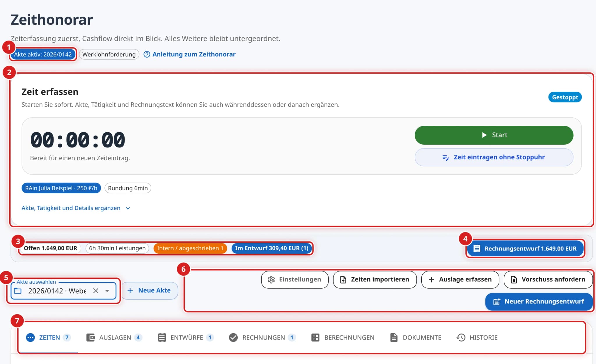Select the 'Werklohnforderung' chip
Viewport: 596px width, 364px height.
click(x=109, y=54)
